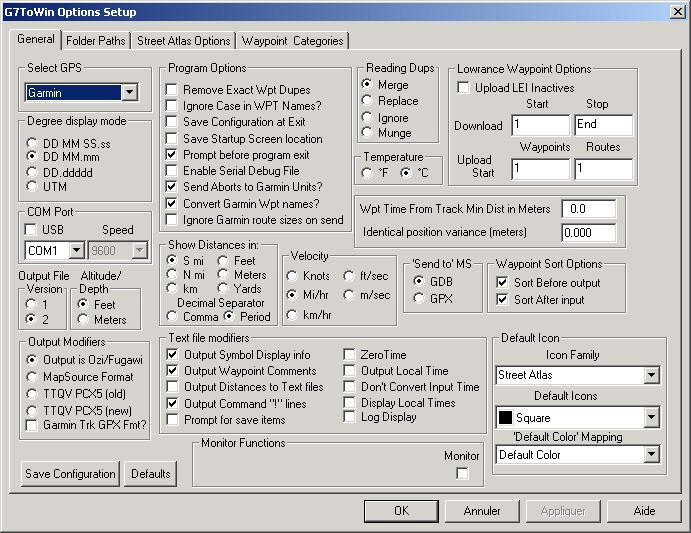Expand the Select GPS dropdown
The height and width of the screenshot is (533, 691).
point(130,93)
